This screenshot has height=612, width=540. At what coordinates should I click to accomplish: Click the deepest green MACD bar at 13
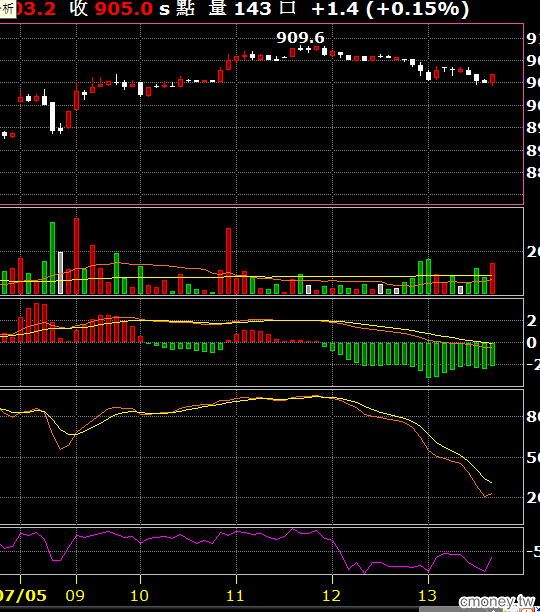tap(428, 360)
